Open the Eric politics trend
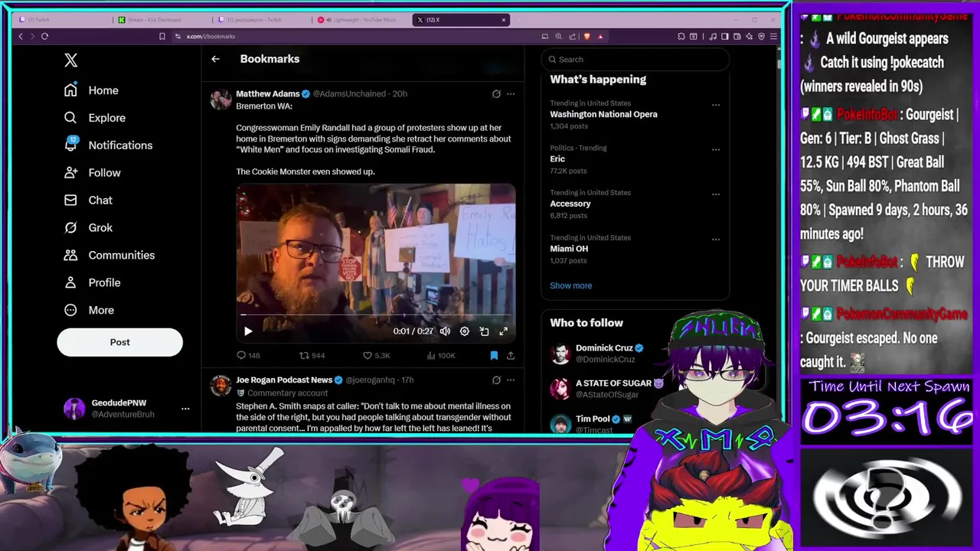Image resolution: width=980 pixels, height=551 pixels. point(557,159)
